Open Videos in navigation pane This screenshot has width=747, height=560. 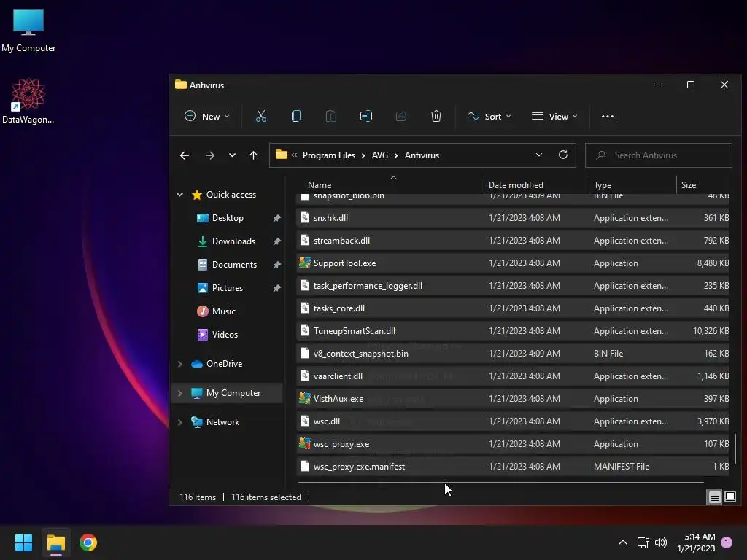[x=225, y=334]
